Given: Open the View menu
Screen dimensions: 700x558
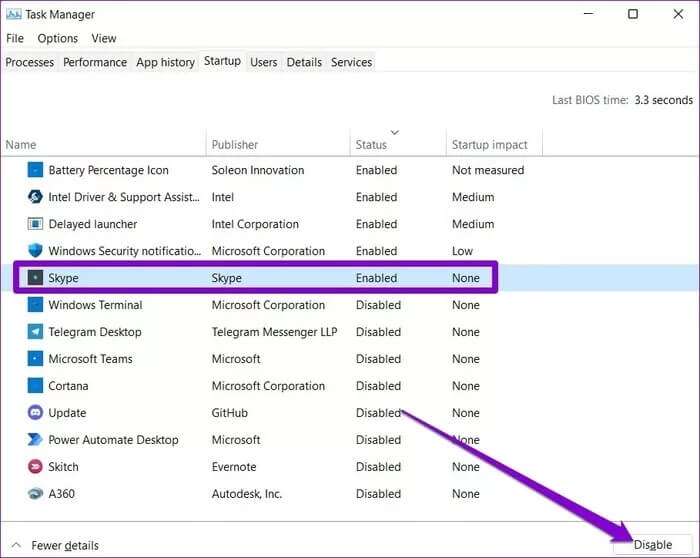Looking at the screenshot, I should 104,38.
